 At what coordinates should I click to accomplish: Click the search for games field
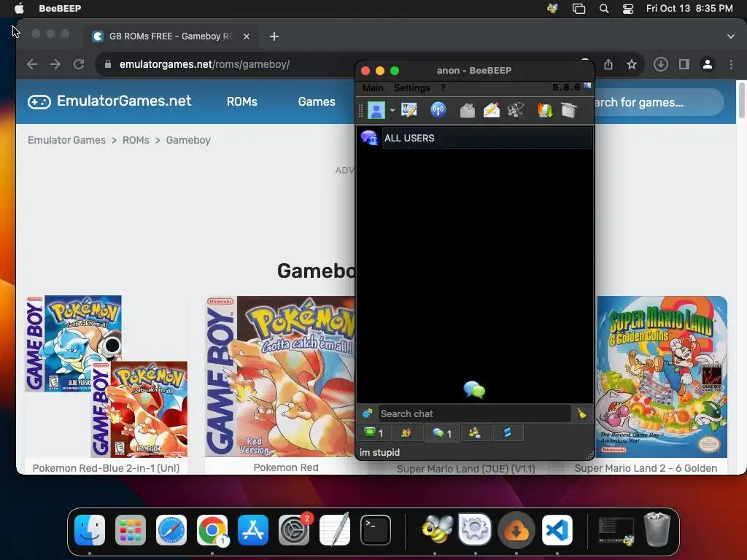coord(659,102)
